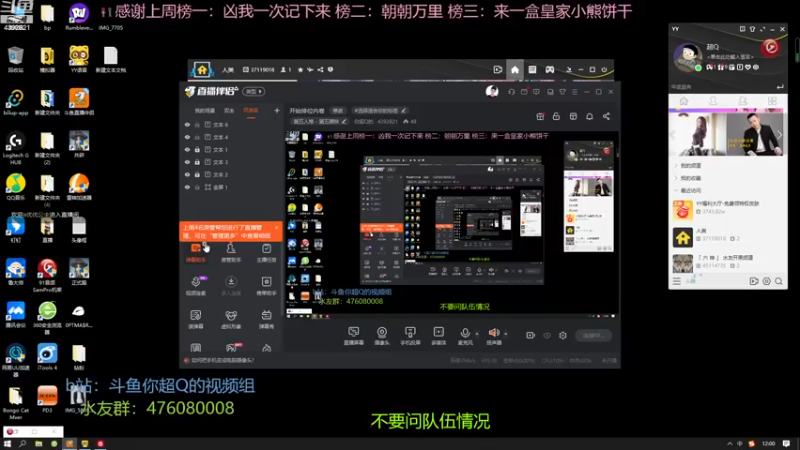Viewport: 800px width, 450px height.
Task: Open the 弹幕秀 tool
Action: point(266,319)
